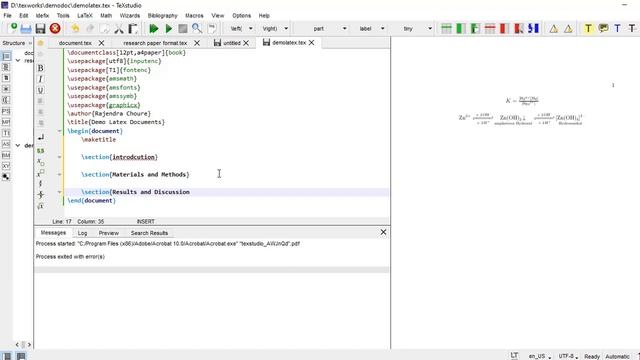
Task: Insert inline math mode with $$ icon
Action: (40, 151)
